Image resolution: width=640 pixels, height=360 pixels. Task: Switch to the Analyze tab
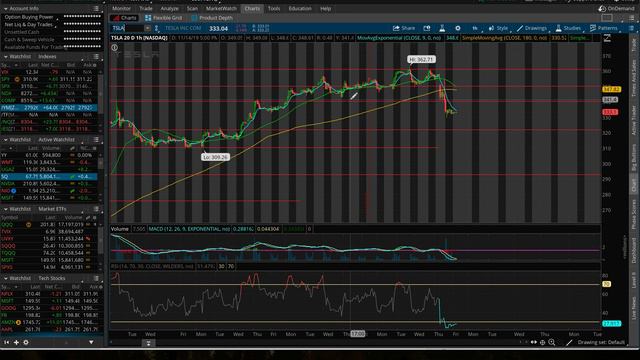click(x=169, y=9)
